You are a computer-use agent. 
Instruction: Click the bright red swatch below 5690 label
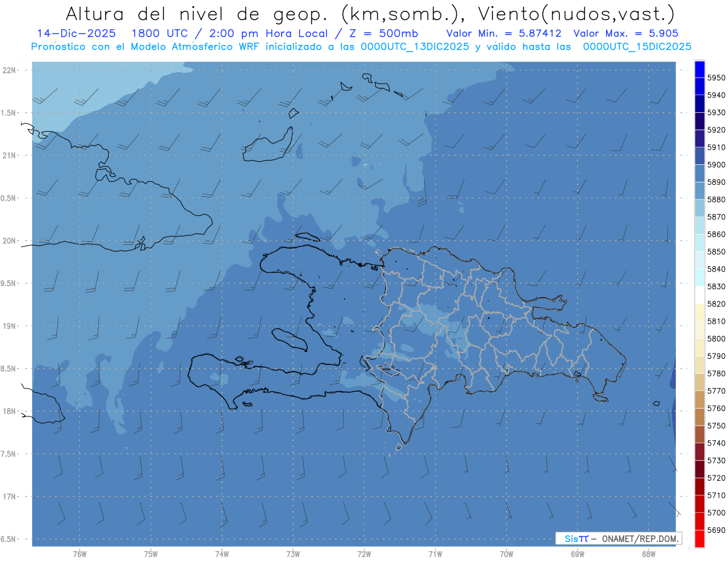699,538
